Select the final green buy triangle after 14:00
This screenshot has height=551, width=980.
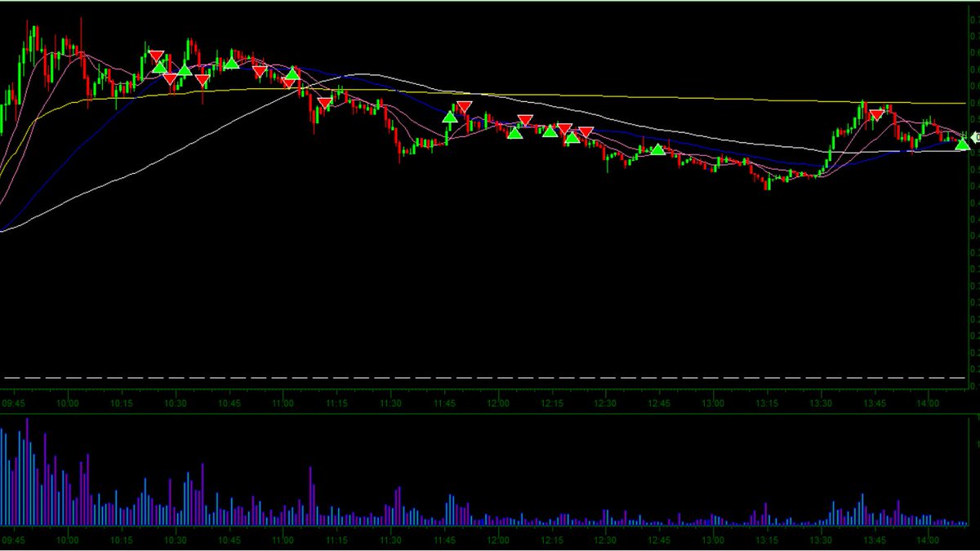click(x=963, y=144)
